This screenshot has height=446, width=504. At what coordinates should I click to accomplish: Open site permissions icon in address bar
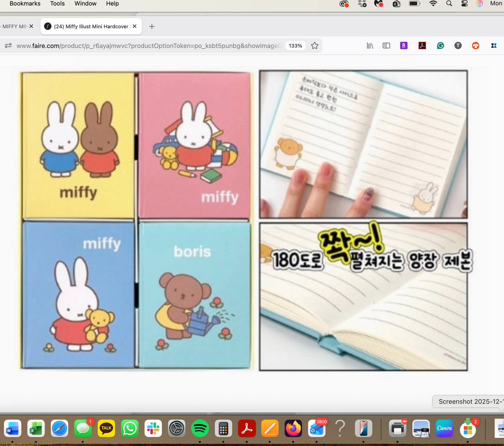[x=8, y=46]
